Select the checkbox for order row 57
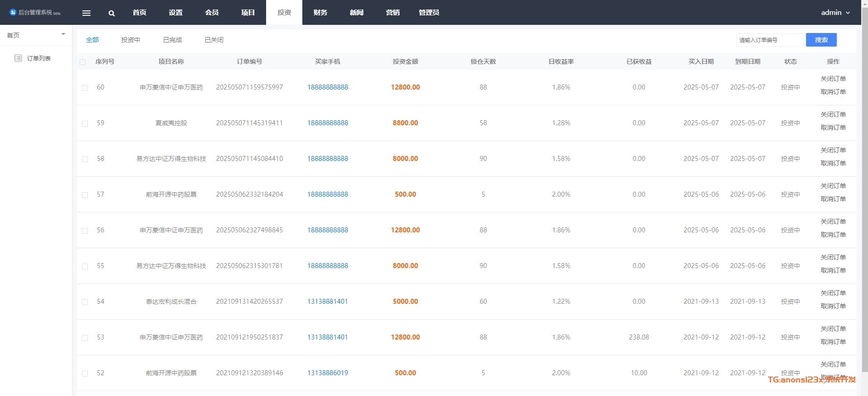Image resolution: width=868 pixels, height=396 pixels. (85, 195)
